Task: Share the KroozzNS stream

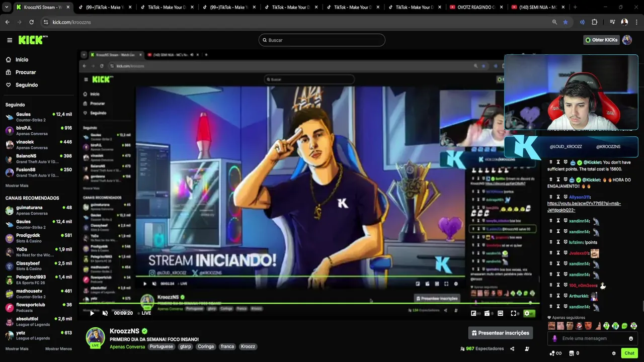Action: [512, 348]
